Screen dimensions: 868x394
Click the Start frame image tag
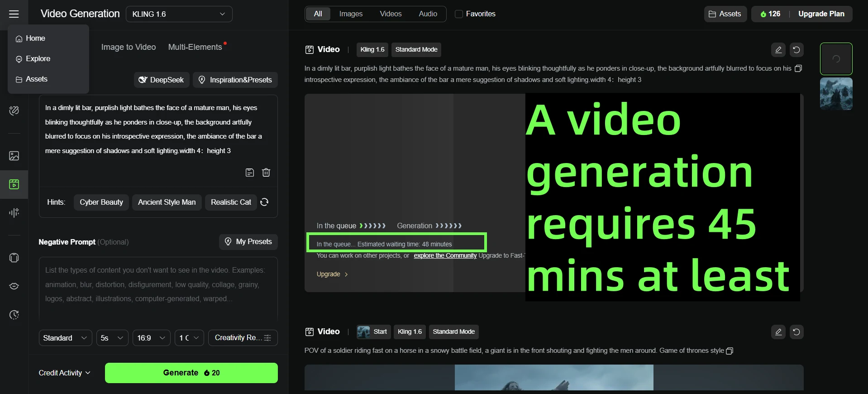373,332
